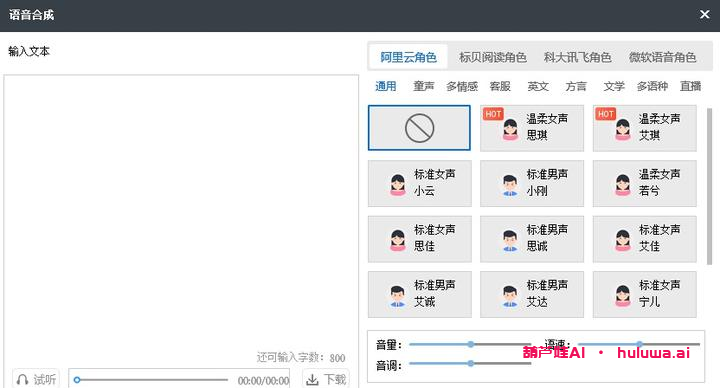The image size is (720, 388).
Task: Switch to 阿里云角色 tab
Action: pos(408,57)
